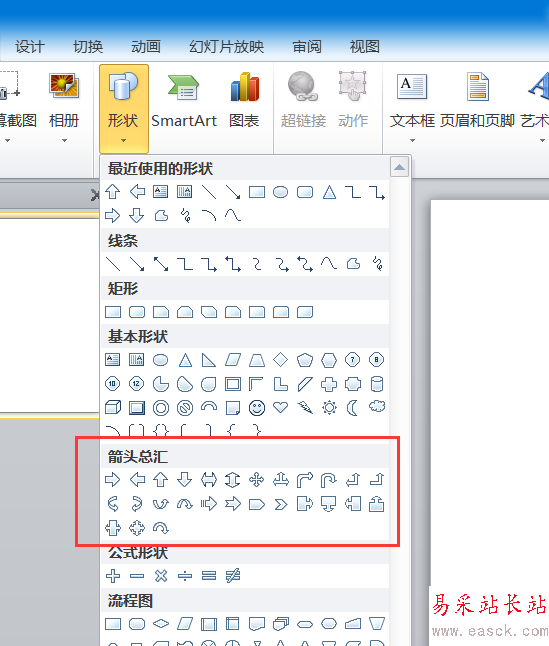The image size is (549, 646).
Task: Select right arrow callout shape
Action: (305, 503)
